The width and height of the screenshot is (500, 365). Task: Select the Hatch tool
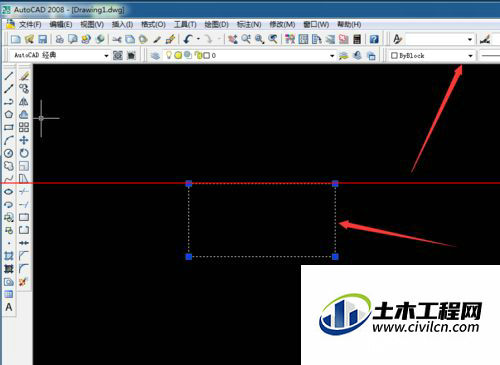tap(9, 256)
